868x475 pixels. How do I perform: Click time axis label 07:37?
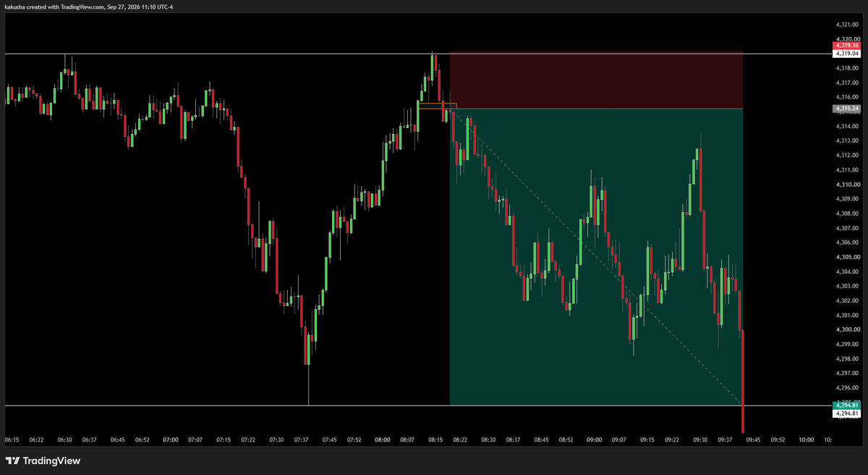coord(301,440)
